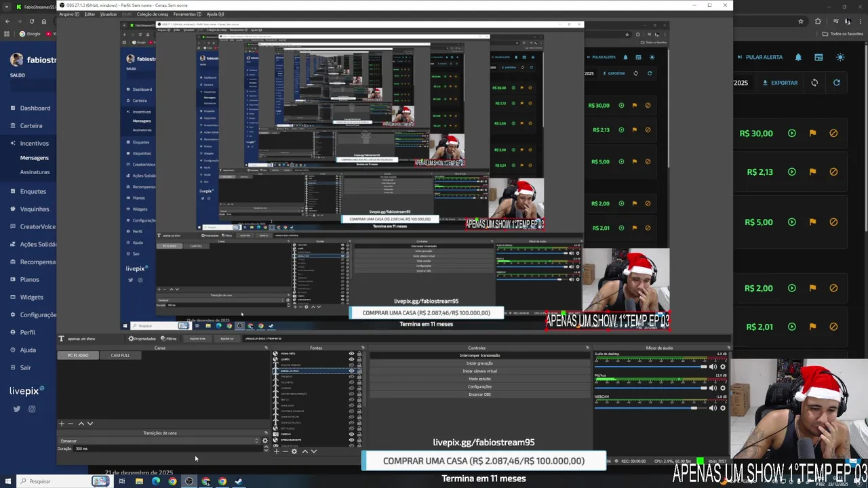This screenshot has width=868, height=488.
Task: Open settings gear for Áudio do desktop
Action: [722, 367]
